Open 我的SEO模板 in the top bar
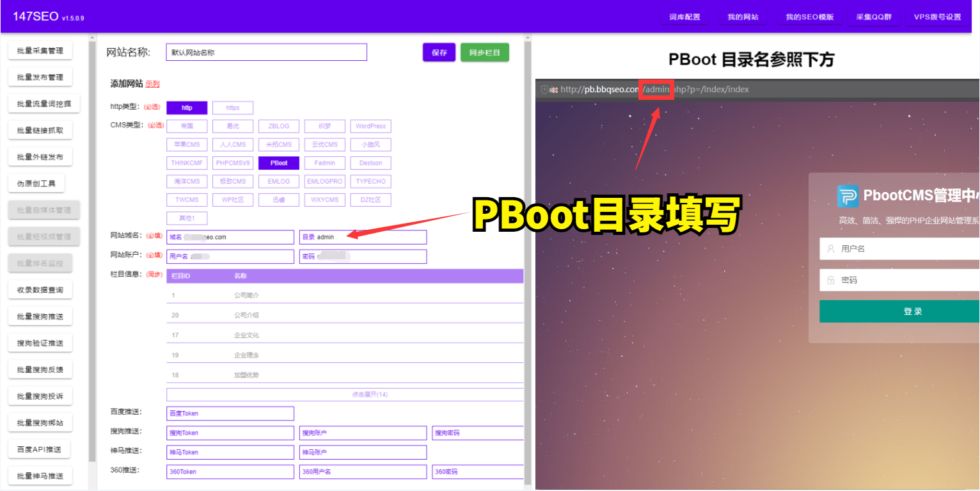 (x=810, y=17)
